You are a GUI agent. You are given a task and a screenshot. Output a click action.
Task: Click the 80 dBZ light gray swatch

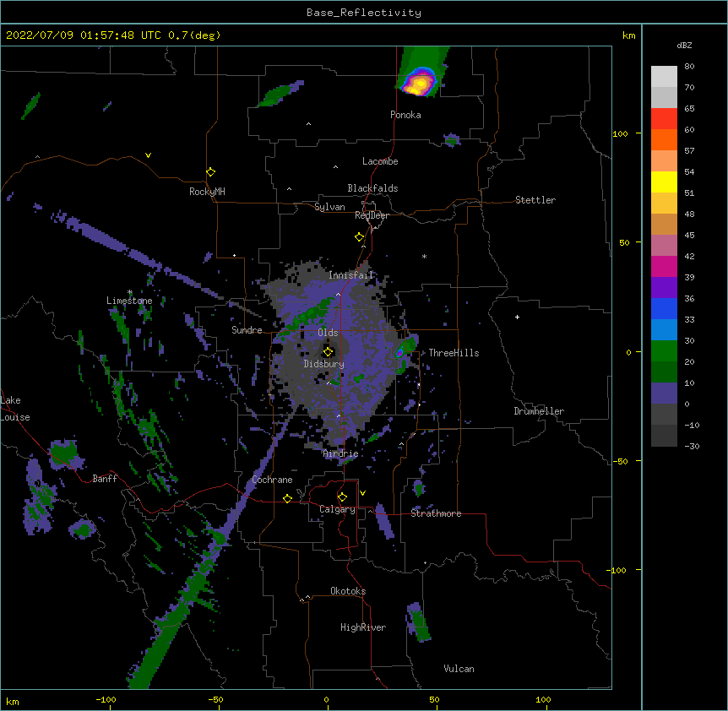click(664, 77)
